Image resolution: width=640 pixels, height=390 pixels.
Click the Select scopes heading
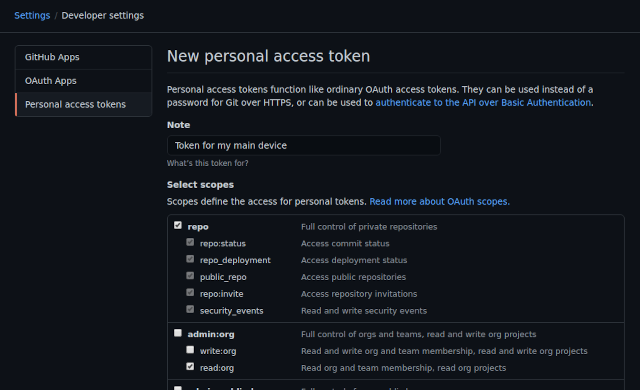tap(200, 185)
